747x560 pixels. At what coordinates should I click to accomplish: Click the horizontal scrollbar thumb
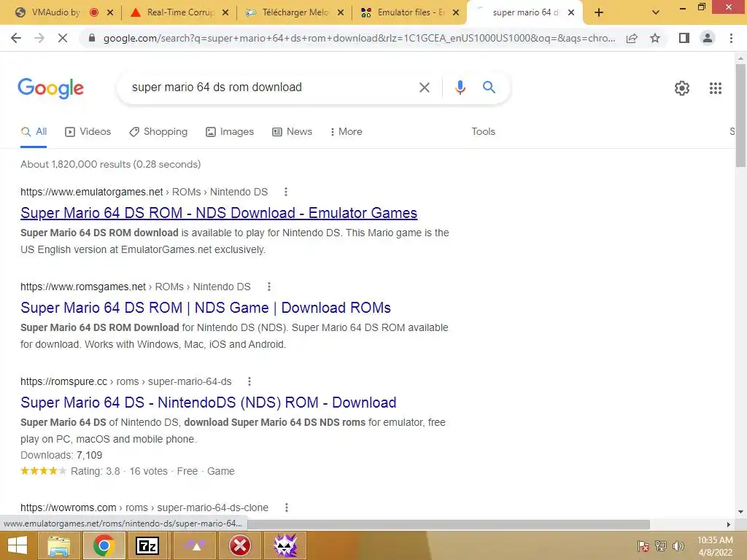[x=449, y=524]
